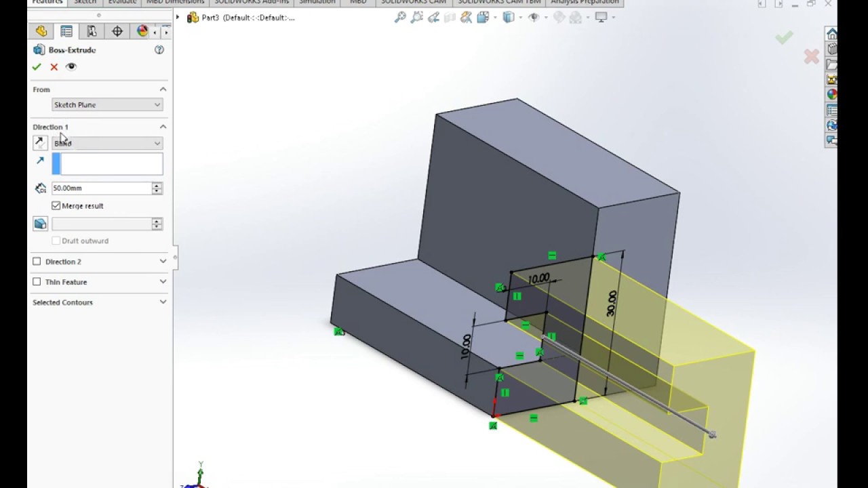This screenshot has width=868, height=488.
Task: Click the Zoom to Area icon
Action: 417,18
